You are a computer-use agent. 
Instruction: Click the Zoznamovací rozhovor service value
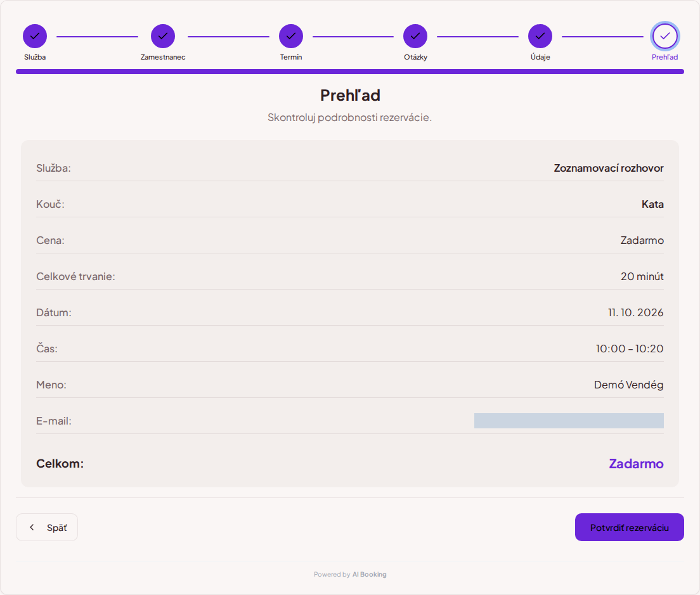click(x=609, y=168)
